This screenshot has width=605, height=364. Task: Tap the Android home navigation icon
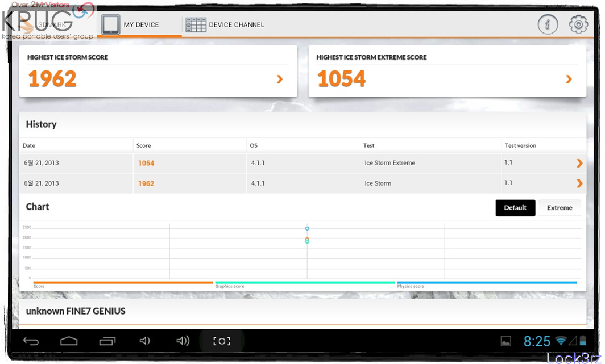tap(69, 341)
